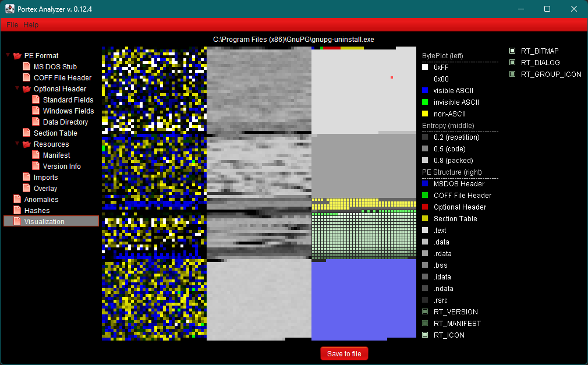The height and width of the screenshot is (365, 588).
Task: Disable the RT_GROUP_ICON checkbox
Action: pyautogui.click(x=513, y=74)
